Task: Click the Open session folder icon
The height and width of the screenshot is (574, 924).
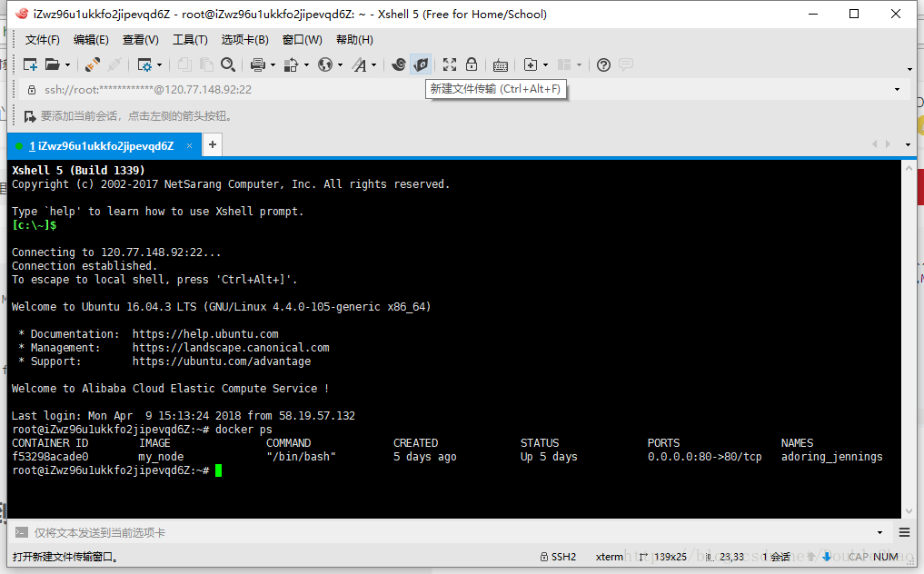Action: [x=53, y=64]
